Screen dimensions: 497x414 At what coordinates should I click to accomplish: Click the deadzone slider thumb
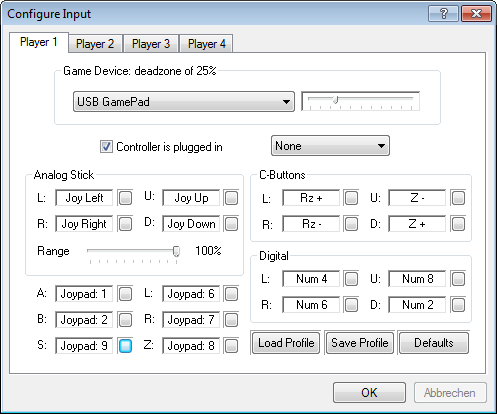[336, 99]
